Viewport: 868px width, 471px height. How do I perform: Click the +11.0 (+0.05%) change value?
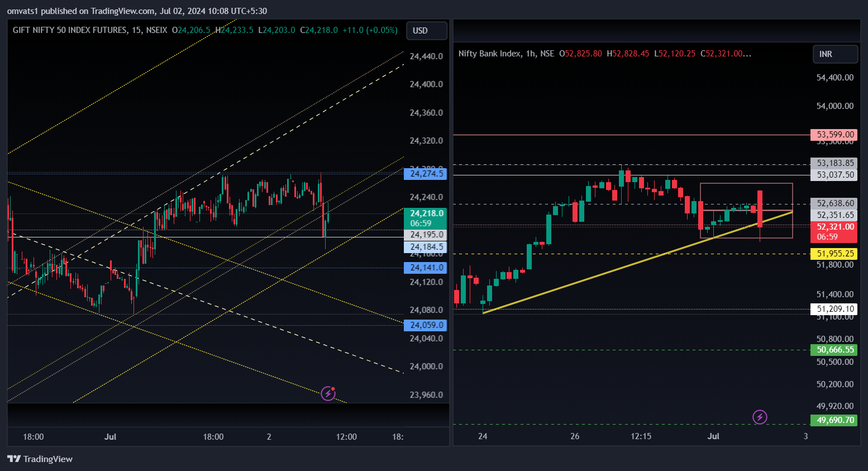(x=370, y=30)
